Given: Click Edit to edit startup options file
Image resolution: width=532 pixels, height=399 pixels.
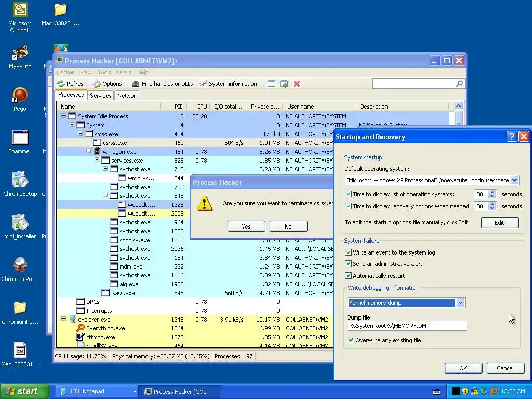Looking at the screenshot, I should pos(500,222).
